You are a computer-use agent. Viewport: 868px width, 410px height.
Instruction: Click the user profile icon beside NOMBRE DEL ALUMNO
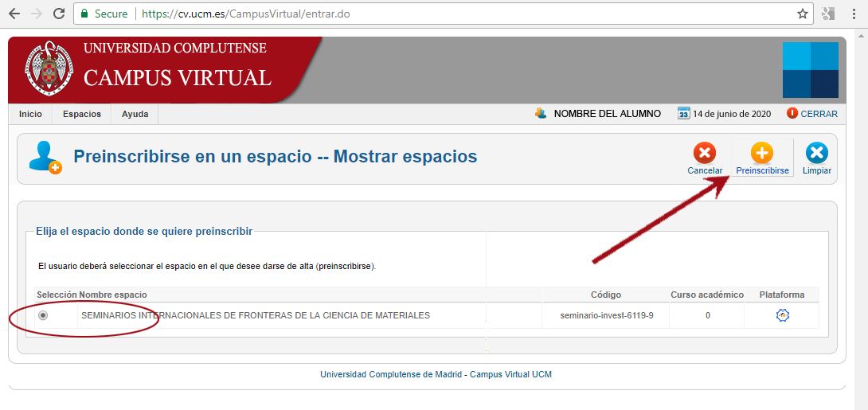click(540, 113)
